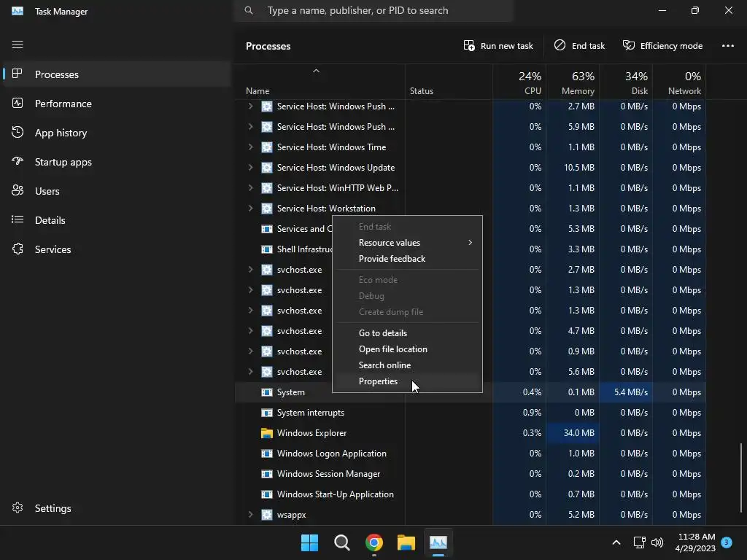This screenshot has width=747, height=560.
Task: Expand Service Host: WinHTTP Web P... row
Action: 251,188
